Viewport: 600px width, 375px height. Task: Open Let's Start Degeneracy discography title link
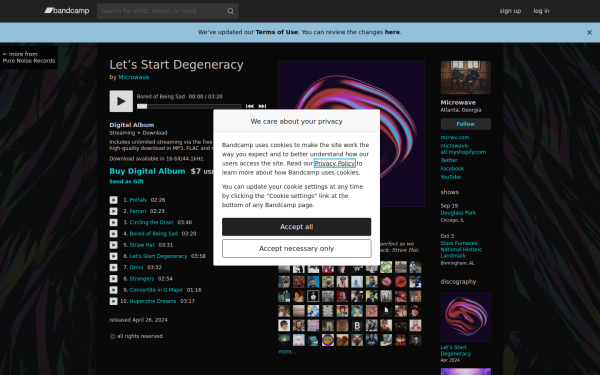click(x=455, y=351)
